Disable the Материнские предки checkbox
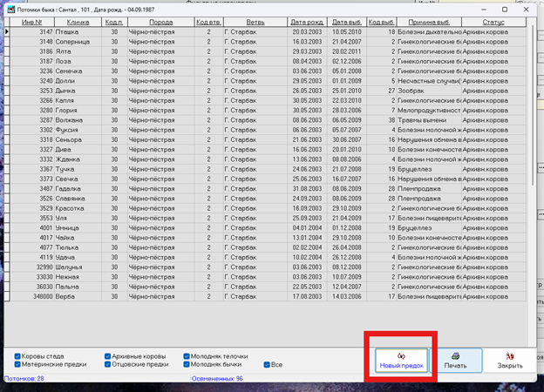 pos(17,364)
